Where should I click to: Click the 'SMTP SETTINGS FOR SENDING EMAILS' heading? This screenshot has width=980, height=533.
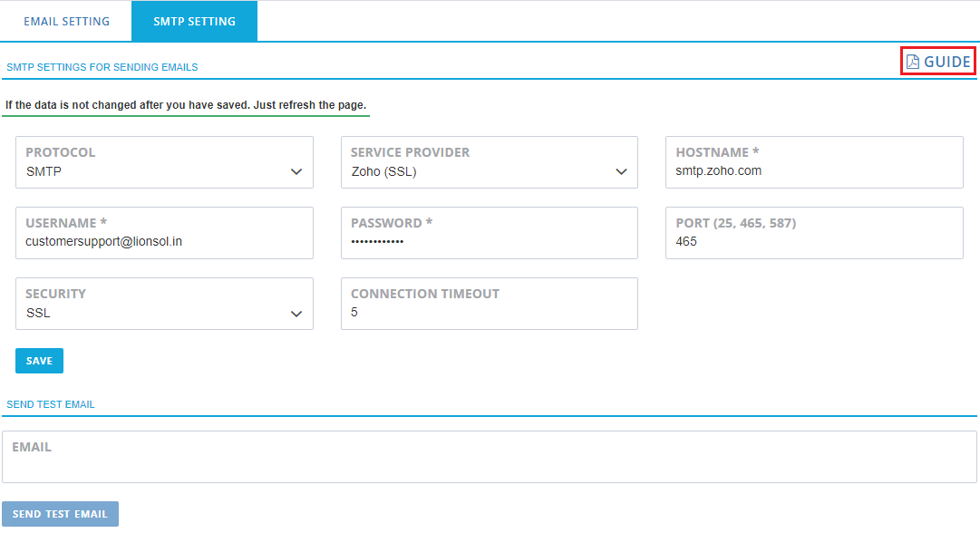(x=102, y=67)
